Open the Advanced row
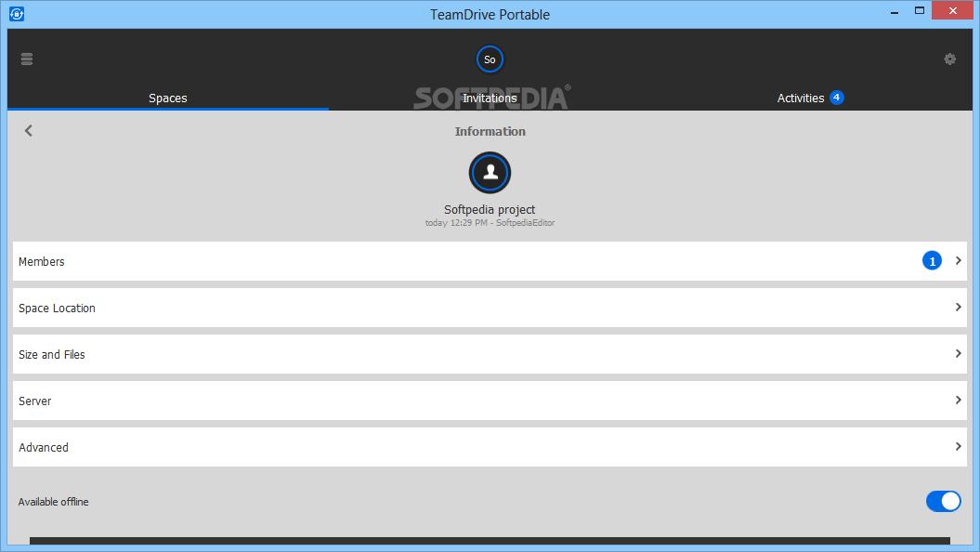 [x=490, y=447]
